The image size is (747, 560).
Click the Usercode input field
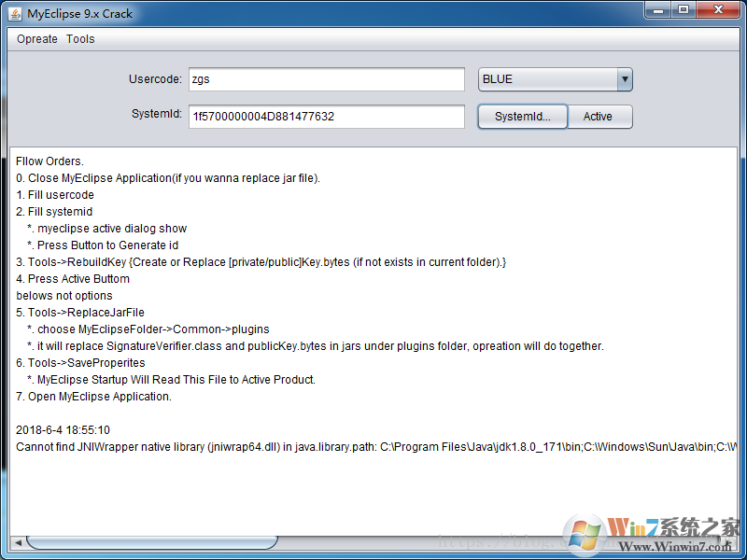click(326, 79)
